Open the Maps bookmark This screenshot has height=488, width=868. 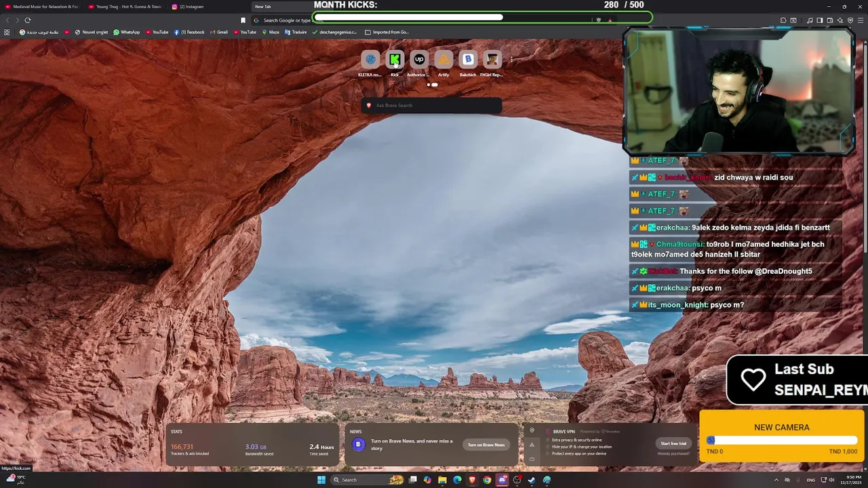(271, 32)
